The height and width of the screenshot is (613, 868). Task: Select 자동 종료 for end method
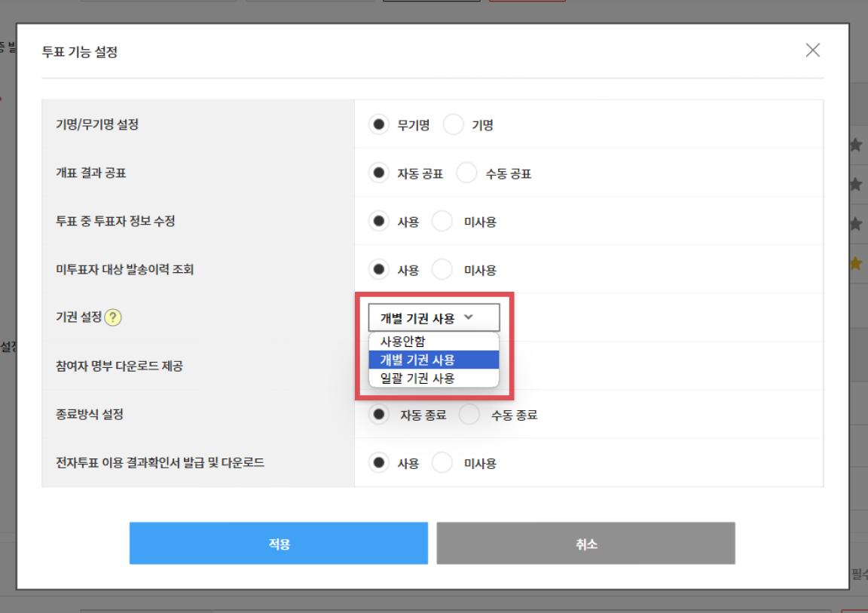point(381,415)
